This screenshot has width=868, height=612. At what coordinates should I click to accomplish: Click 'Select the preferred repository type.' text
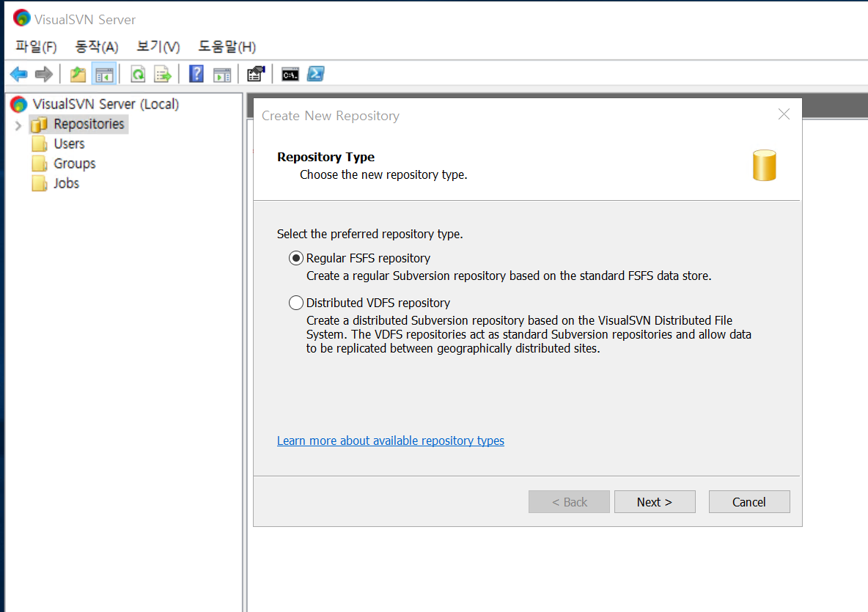369,234
